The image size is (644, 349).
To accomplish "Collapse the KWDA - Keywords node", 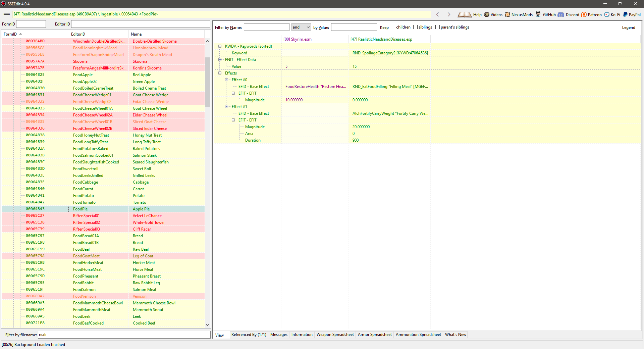I will [220, 46].
